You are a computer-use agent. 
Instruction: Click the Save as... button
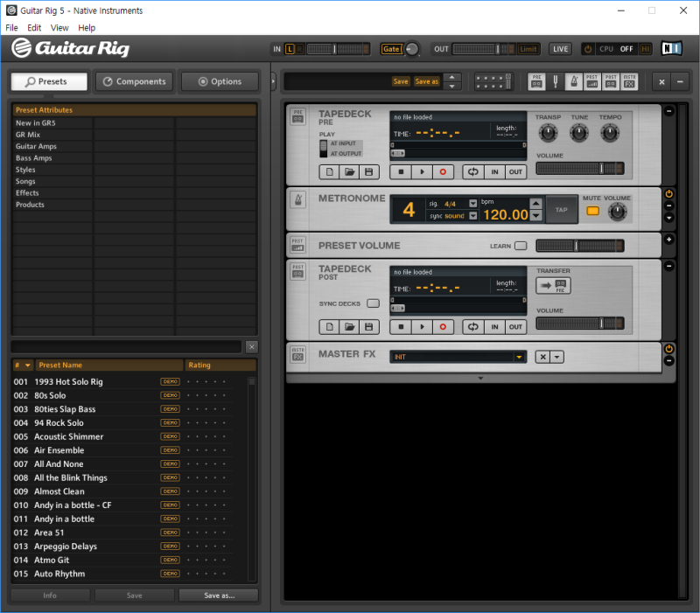click(219, 594)
